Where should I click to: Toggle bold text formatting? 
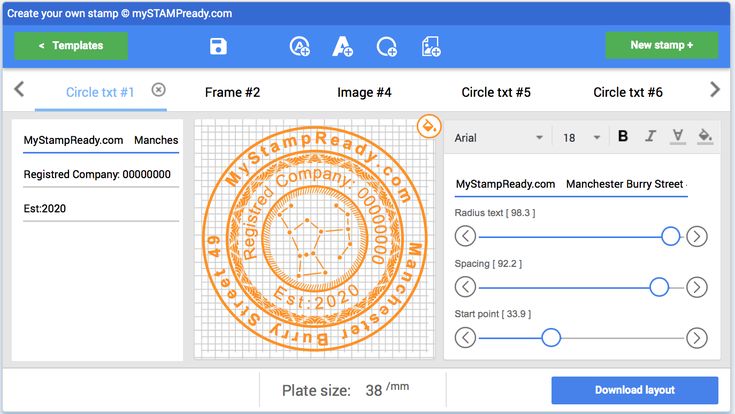623,136
